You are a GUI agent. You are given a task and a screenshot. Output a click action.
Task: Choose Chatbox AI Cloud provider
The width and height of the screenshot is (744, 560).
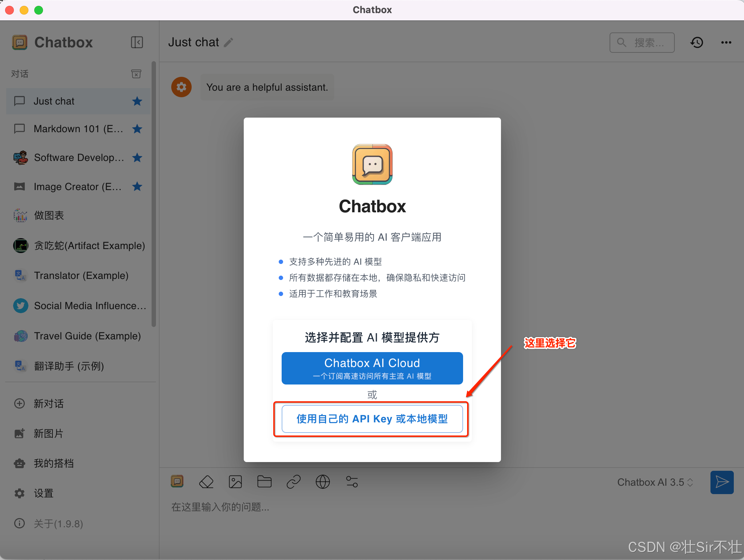pyautogui.click(x=372, y=368)
